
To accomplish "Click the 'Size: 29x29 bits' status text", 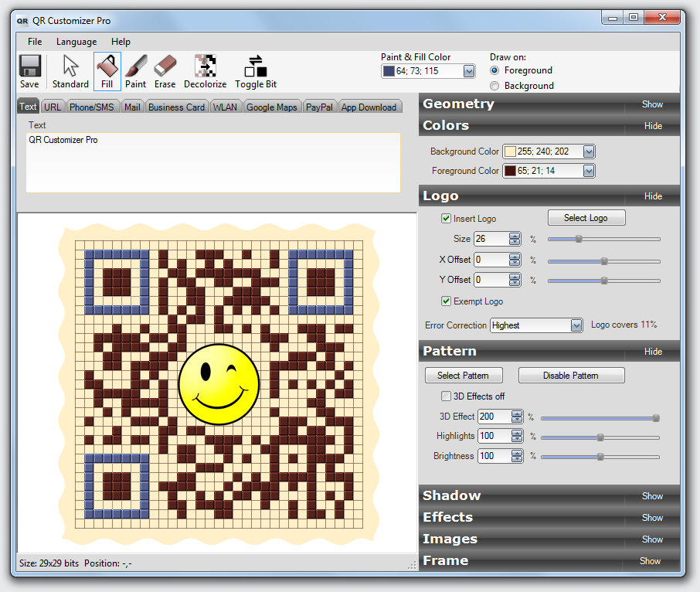I will coord(49,563).
